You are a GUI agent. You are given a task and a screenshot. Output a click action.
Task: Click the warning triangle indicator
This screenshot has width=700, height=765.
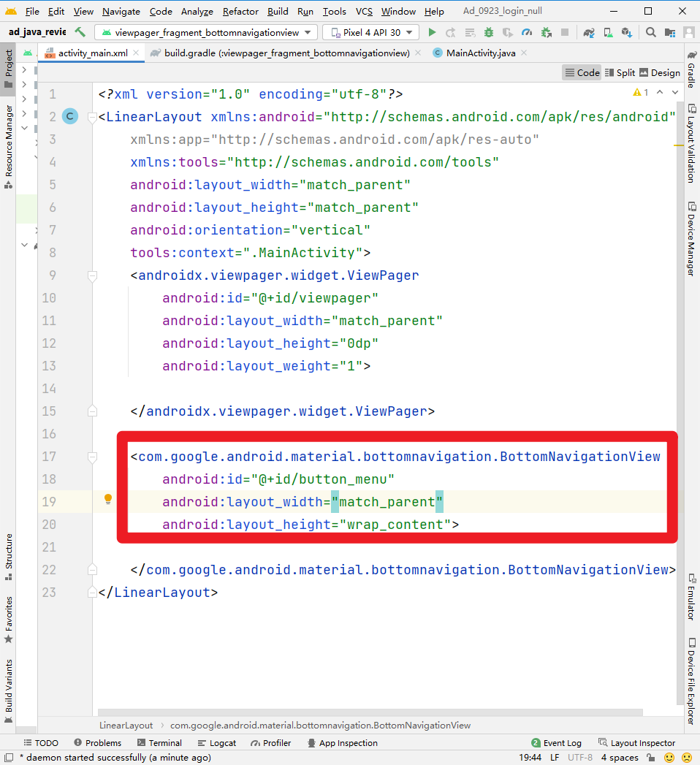coord(637,92)
